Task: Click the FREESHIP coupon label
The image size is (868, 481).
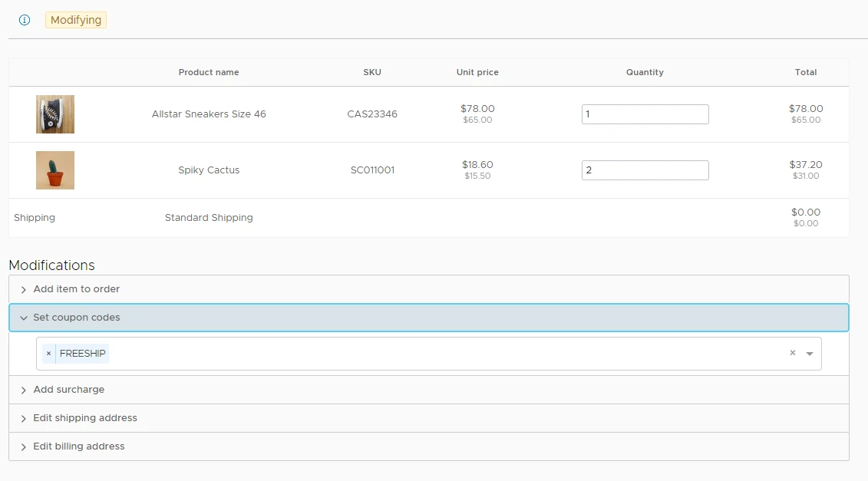Action: [x=83, y=354]
